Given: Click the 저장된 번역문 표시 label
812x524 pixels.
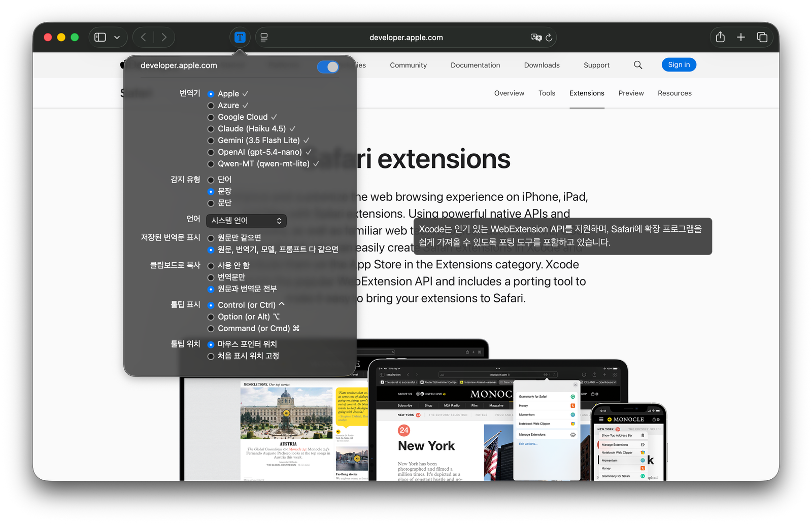Looking at the screenshot, I should coord(171,237).
